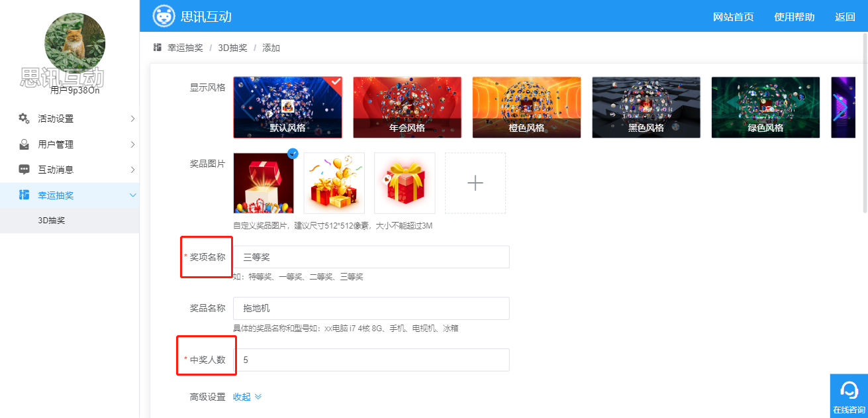Screen dimensions: 868x418
Task: Click the breadcrumb lottery icon
Action: click(x=158, y=48)
